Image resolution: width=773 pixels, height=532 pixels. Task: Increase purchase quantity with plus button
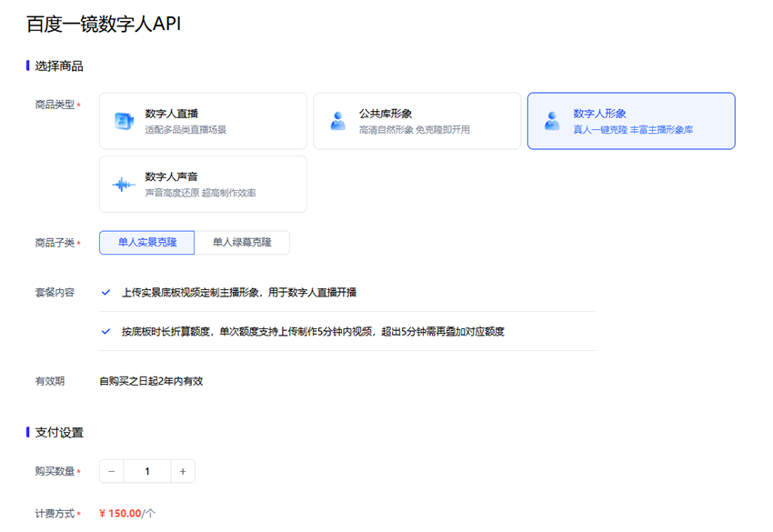point(183,471)
